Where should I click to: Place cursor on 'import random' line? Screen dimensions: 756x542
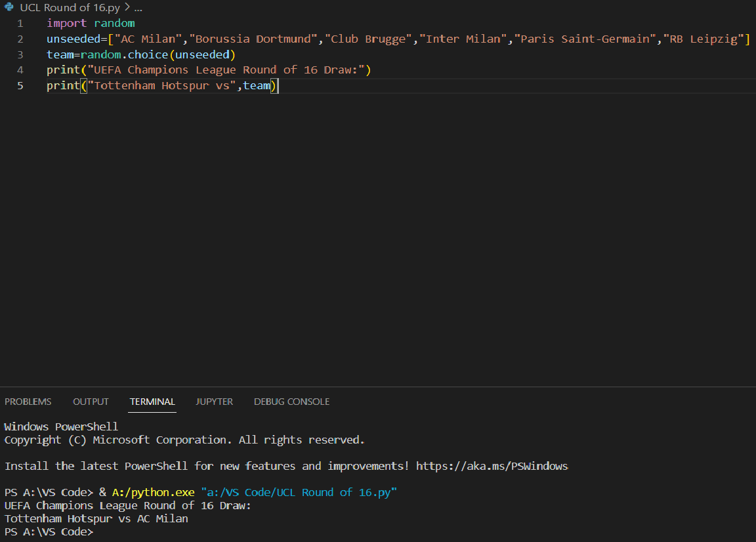point(91,23)
